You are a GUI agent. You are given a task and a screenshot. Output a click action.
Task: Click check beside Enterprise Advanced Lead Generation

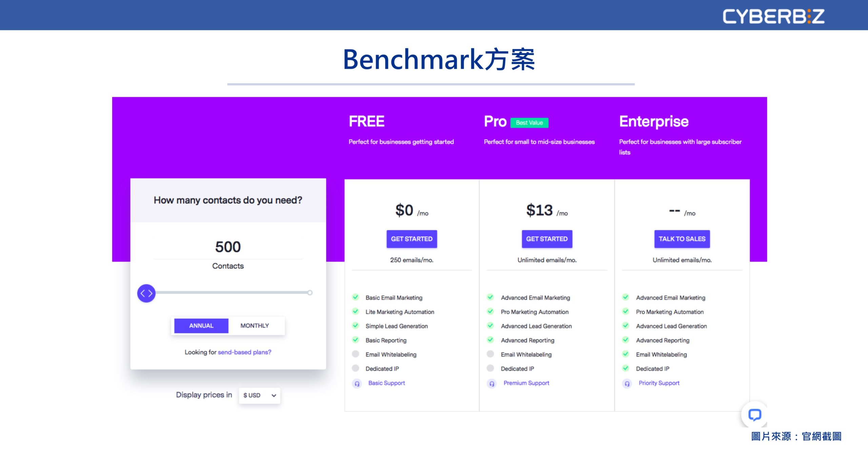(x=626, y=326)
